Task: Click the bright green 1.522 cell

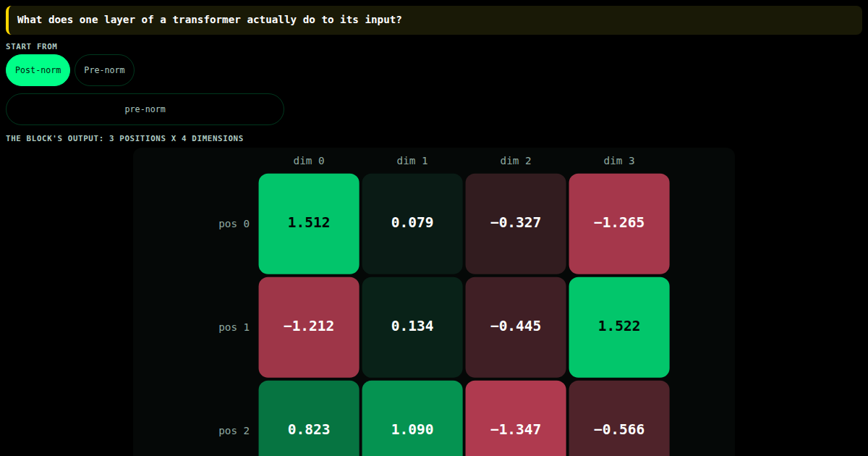Action: tap(619, 327)
